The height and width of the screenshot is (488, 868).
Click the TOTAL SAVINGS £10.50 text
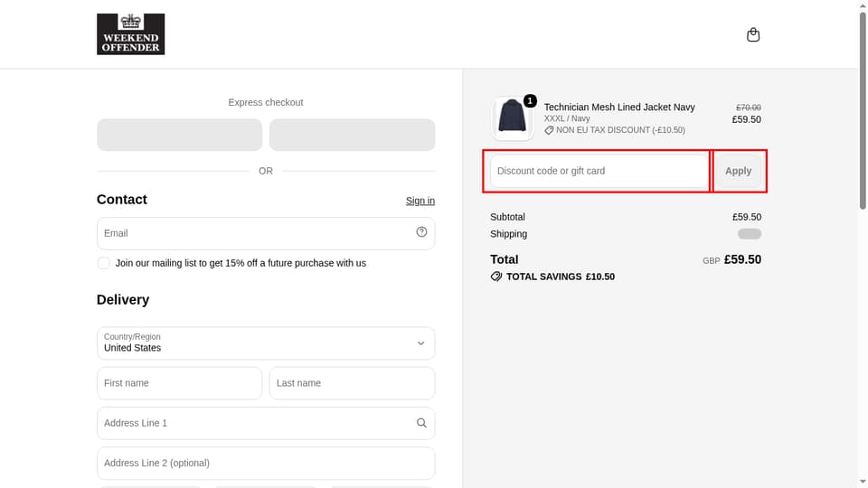(561, 277)
